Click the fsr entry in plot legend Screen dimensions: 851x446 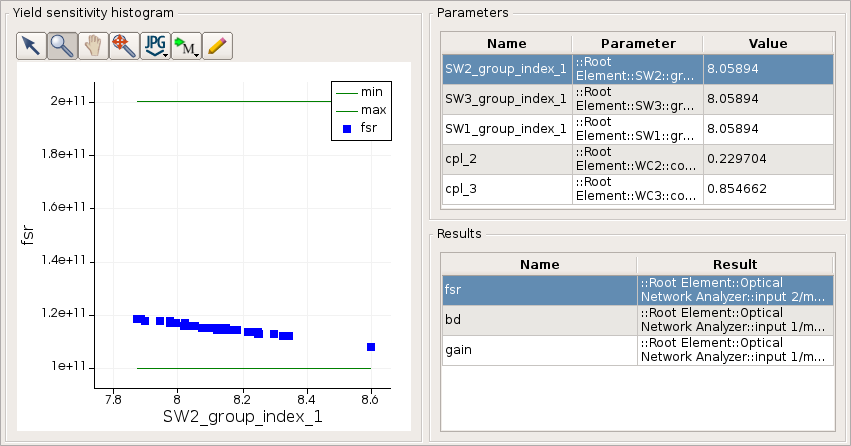tap(360, 128)
